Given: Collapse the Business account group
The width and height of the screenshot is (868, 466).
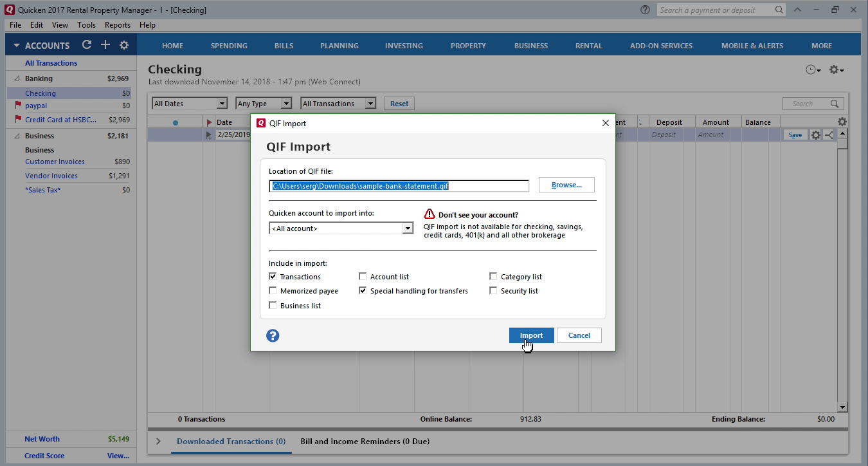Looking at the screenshot, I should [x=17, y=136].
